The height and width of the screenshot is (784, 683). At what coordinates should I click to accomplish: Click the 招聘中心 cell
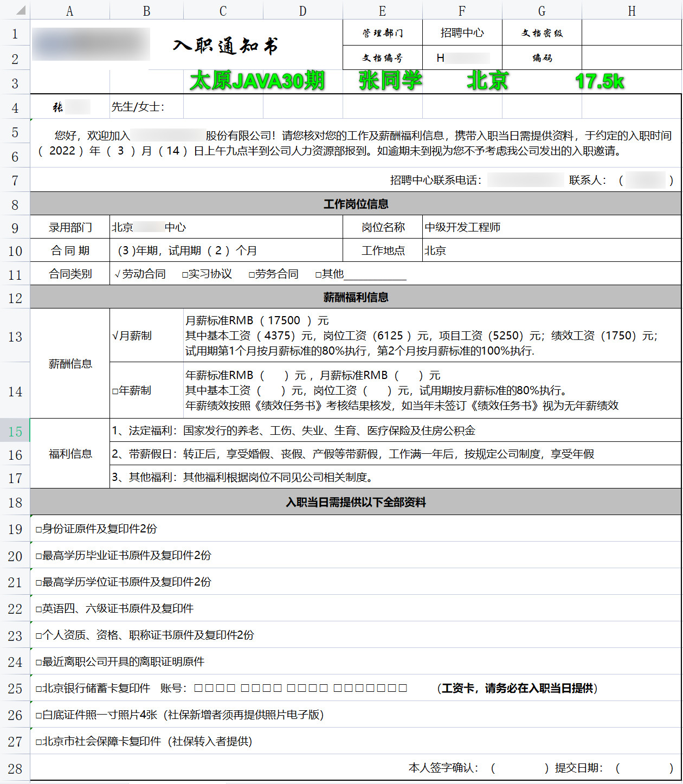point(462,33)
